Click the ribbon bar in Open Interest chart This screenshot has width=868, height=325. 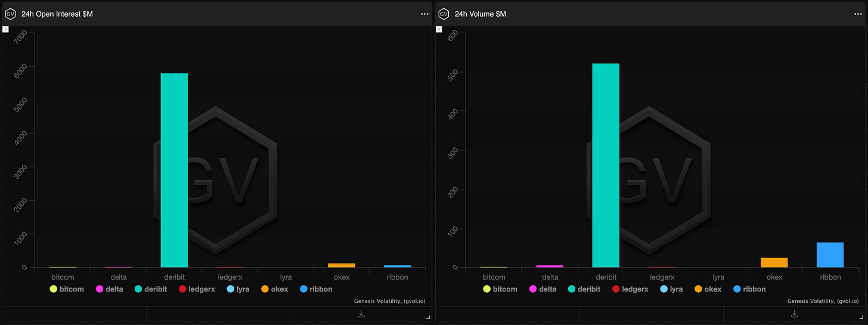[x=398, y=266]
